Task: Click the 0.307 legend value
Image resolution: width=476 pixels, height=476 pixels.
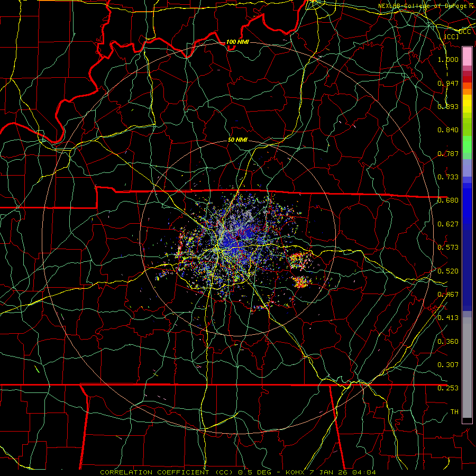Action: [x=448, y=365]
